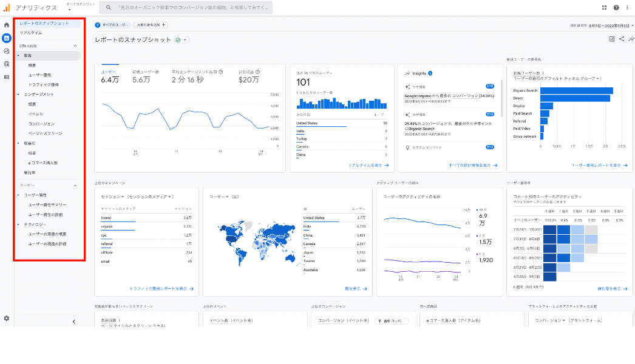Select the Reports icon in the left rail
The width and height of the screenshot is (635, 364).
coord(7,38)
